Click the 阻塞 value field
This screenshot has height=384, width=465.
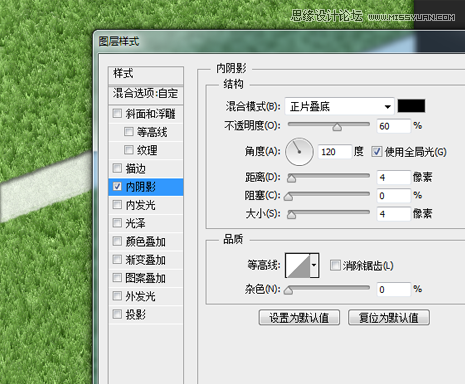[393, 196]
